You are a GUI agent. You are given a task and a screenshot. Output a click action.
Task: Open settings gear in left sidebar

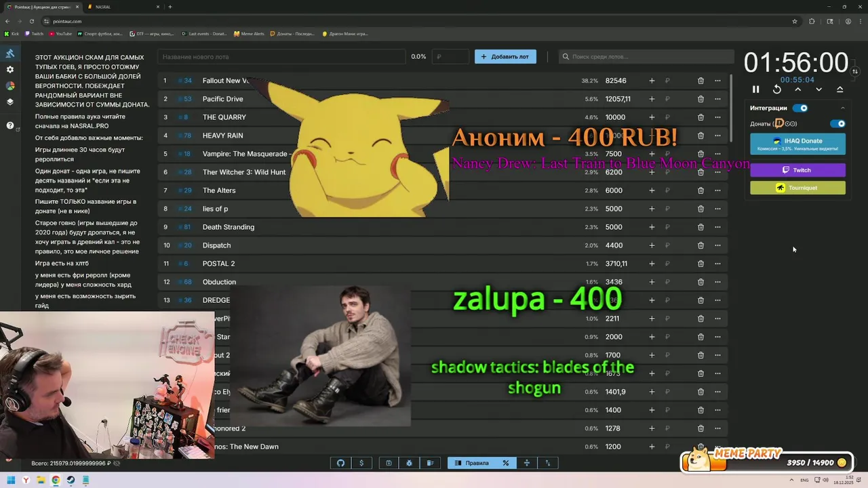tap(10, 70)
